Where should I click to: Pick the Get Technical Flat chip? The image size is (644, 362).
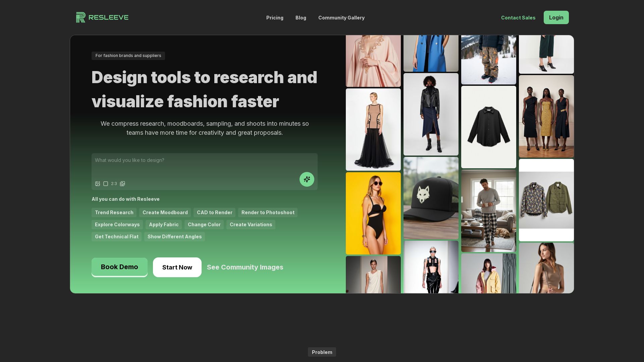[116, 237]
